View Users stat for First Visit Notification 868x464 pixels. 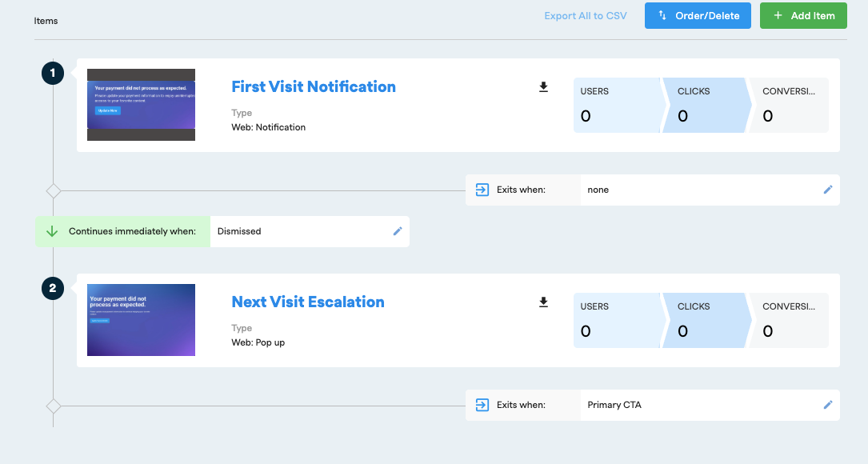617,105
